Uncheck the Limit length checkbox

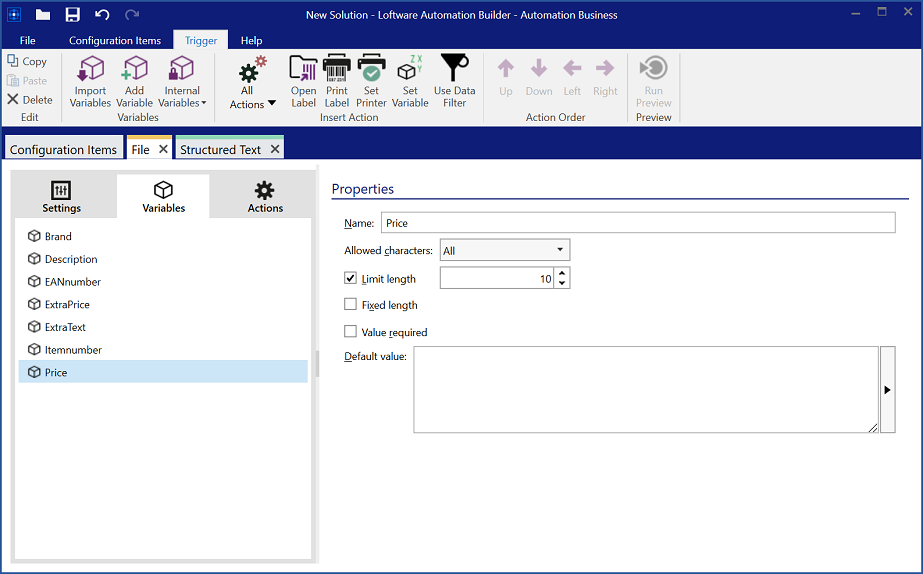tap(350, 279)
